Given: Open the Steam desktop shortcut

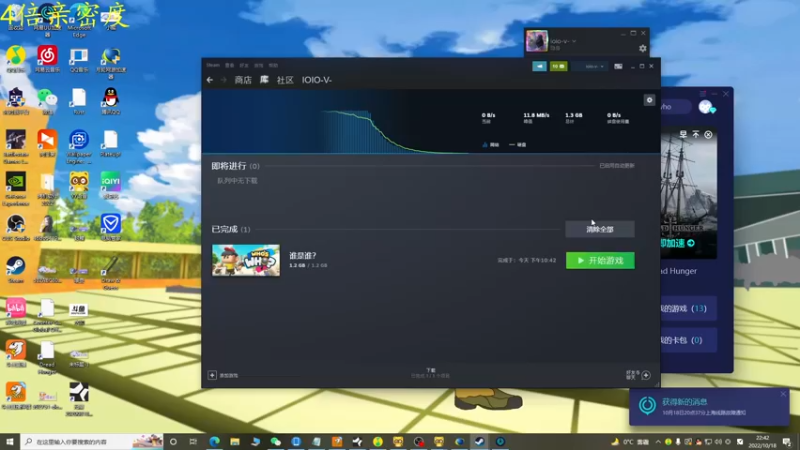Looking at the screenshot, I should 15,269.
